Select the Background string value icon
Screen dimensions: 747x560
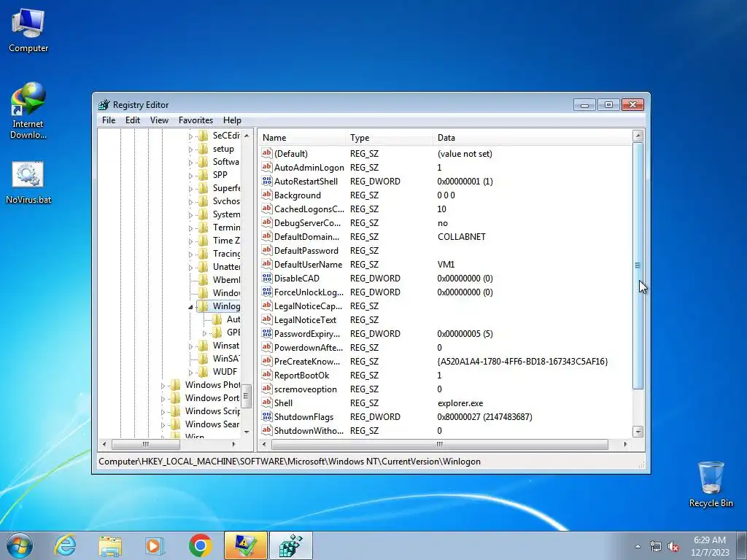[267, 195]
